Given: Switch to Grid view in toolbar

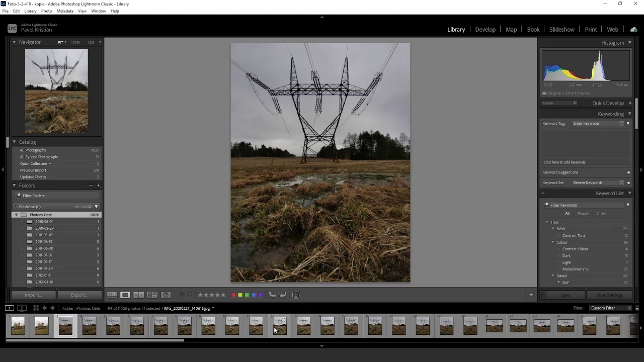Looking at the screenshot, I should [112, 295].
